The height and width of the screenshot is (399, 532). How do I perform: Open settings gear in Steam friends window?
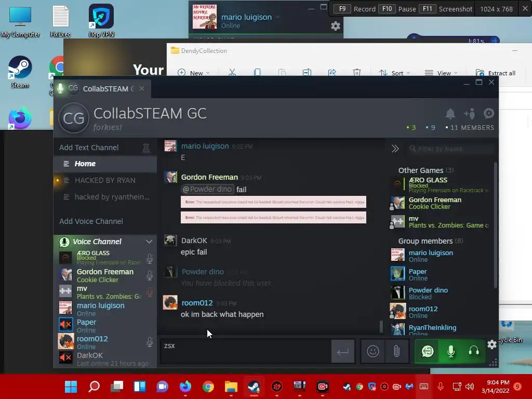[335, 26]
